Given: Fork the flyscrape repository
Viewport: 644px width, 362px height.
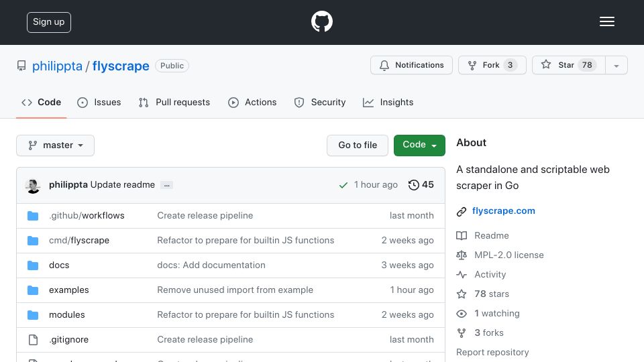Looking at the screenshot, I should pos(492,65).
